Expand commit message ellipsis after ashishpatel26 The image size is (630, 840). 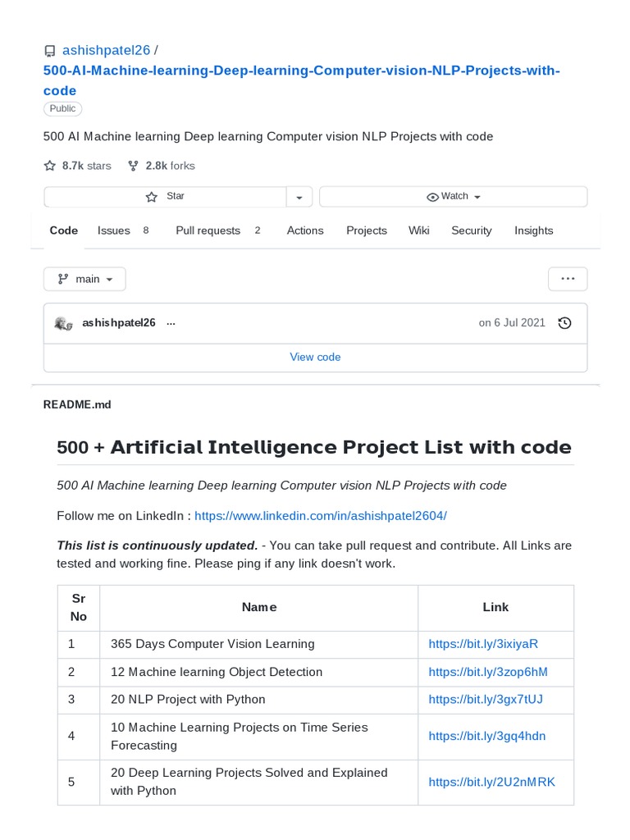(171, 323)
